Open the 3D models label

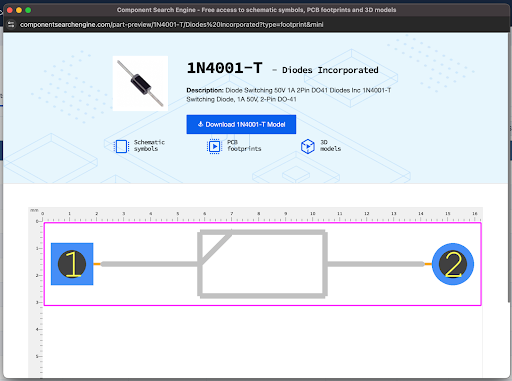tap(330, 146)
